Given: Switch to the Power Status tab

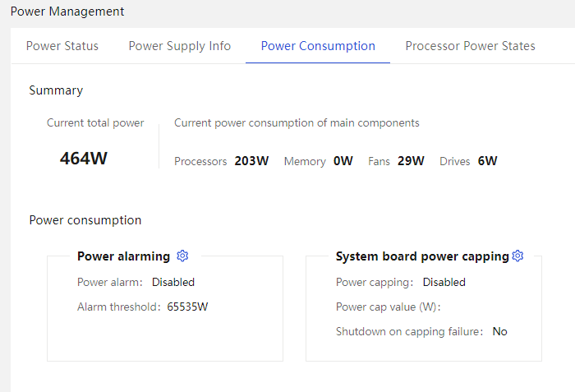Looking at the screenshot, I should click(62, 46).
